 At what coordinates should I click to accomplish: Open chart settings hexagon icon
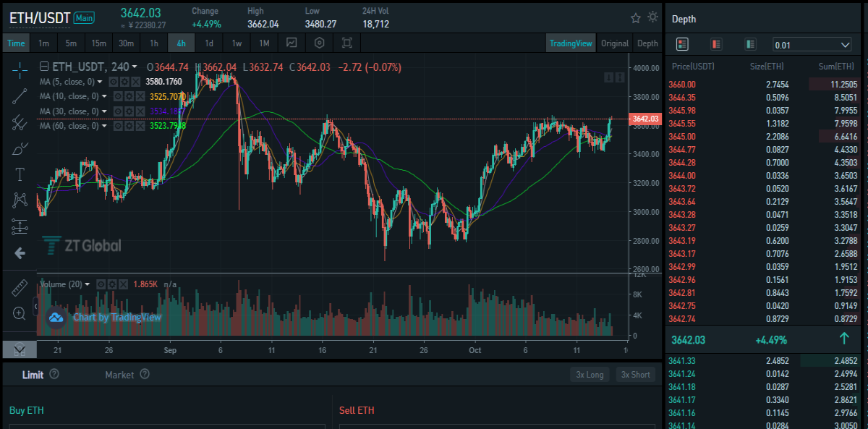point(319,43)
